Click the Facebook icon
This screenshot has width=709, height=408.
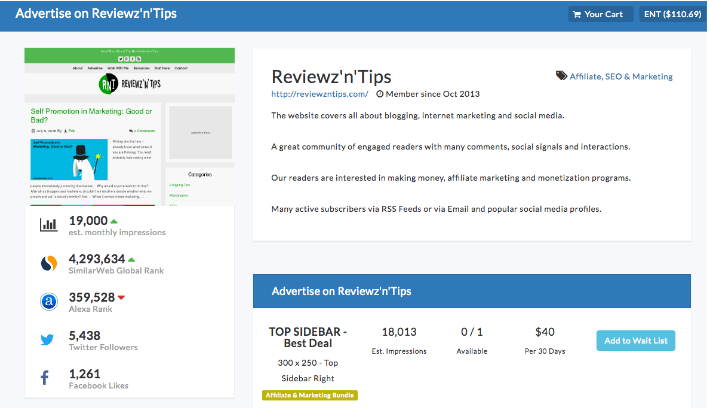(45, 378)
